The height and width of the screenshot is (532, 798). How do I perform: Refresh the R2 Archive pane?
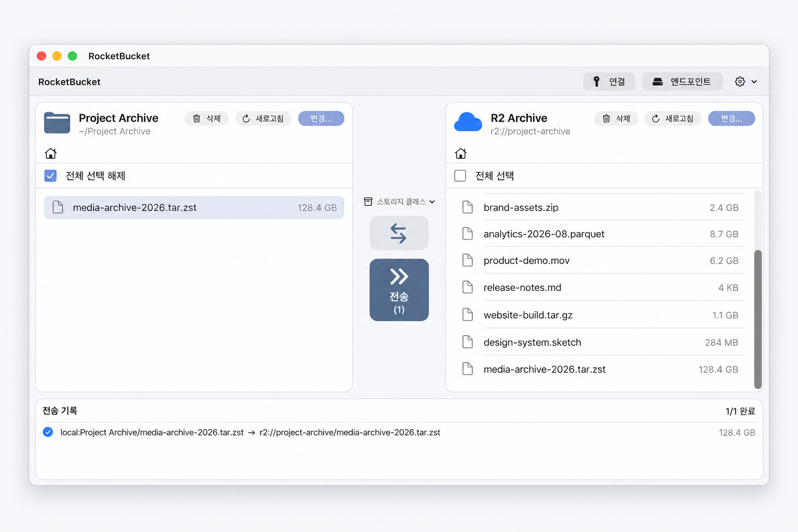(673, 118)
